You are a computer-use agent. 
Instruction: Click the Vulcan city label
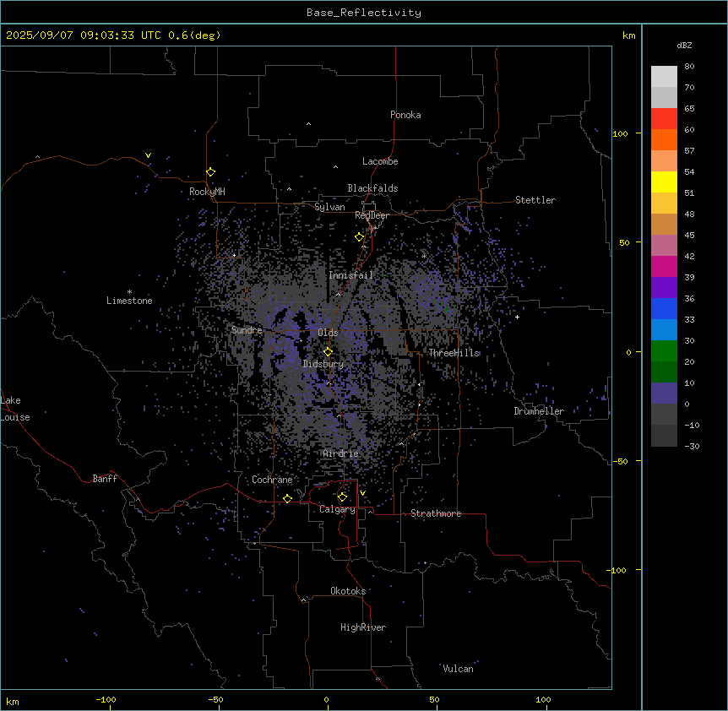[x=459, y=669]
